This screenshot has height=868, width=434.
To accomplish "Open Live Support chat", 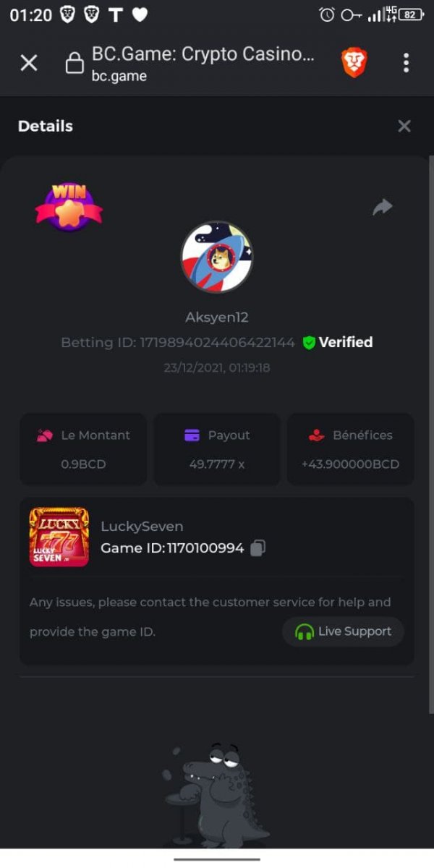I will coord(343,631).
